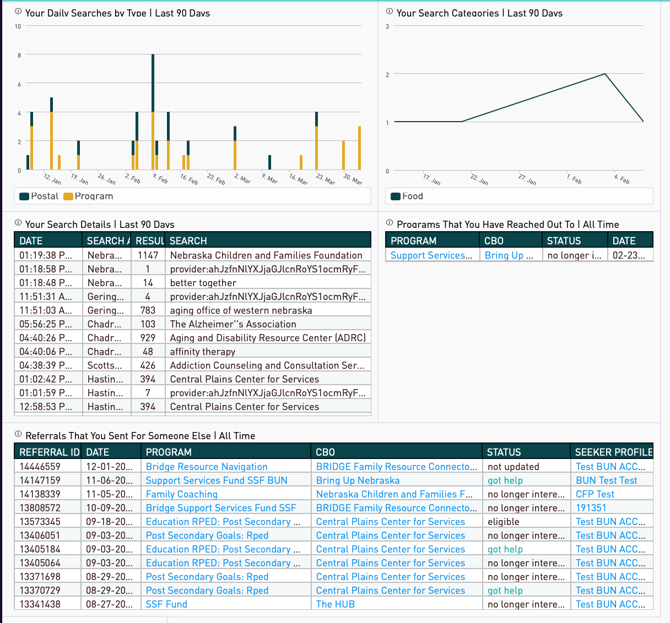Open the Bridge Resource Navigation program link
Screen dimensions: 670x623
(206, 467)
